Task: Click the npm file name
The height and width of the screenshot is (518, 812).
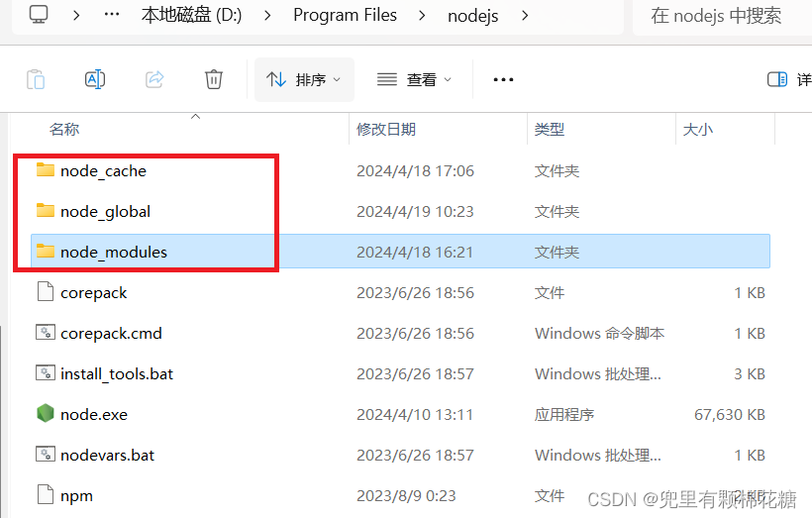Action: tap(76, 496)
